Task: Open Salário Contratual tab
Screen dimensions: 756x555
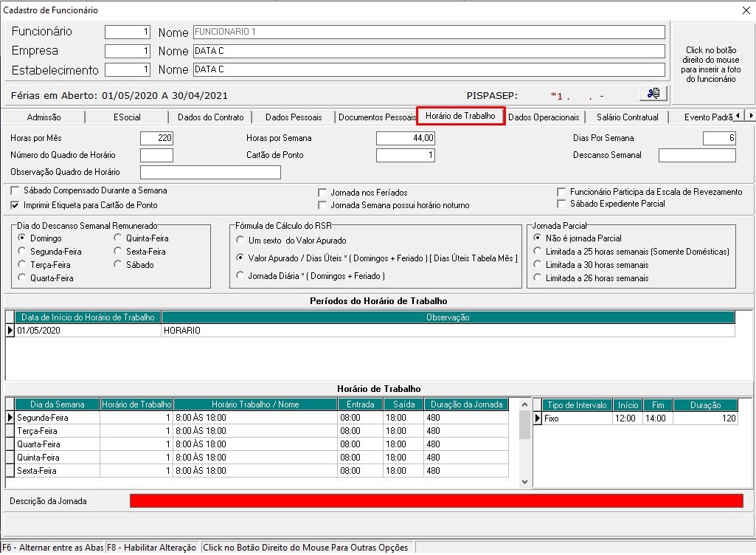Action: click(x=627, y=117)
